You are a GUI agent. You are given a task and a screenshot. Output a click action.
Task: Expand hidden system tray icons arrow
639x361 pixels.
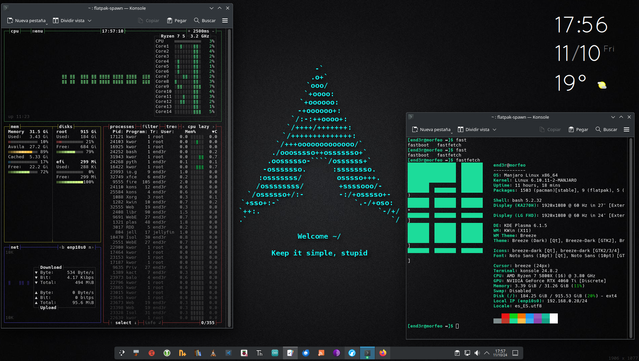[x=487, y=353]
